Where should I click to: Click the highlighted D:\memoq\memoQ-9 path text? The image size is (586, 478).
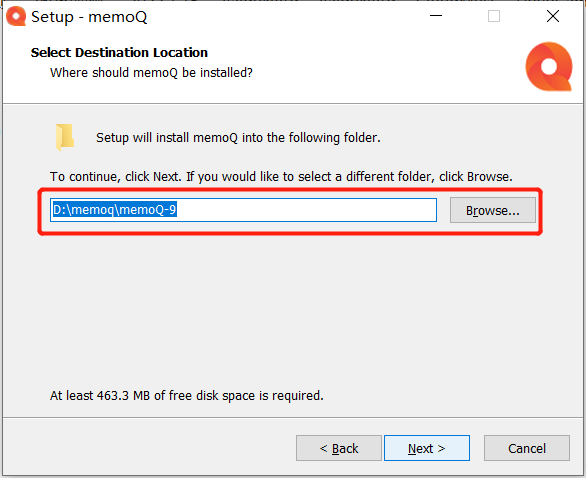point(114,210)
